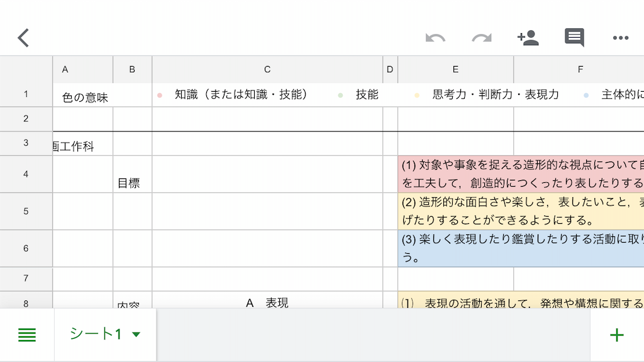Select row 1 header
The width and height of the screenshot is (644, 362).
(x=26, y=94)
